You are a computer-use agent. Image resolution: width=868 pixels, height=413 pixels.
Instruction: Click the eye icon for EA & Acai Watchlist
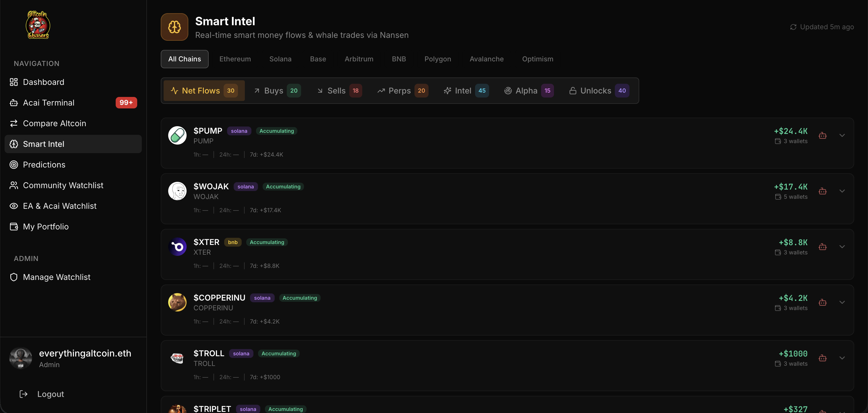pyautogui.click(x=14, y=206)
